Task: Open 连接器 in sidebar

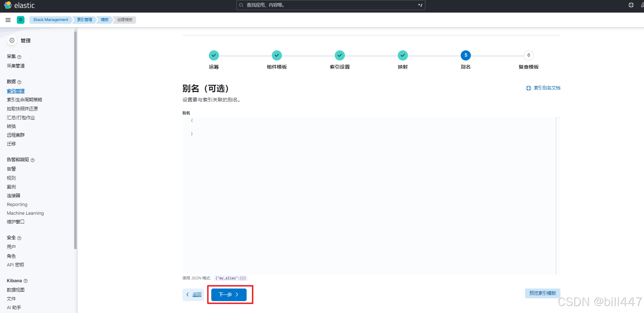Action: (x=14, y=195)
